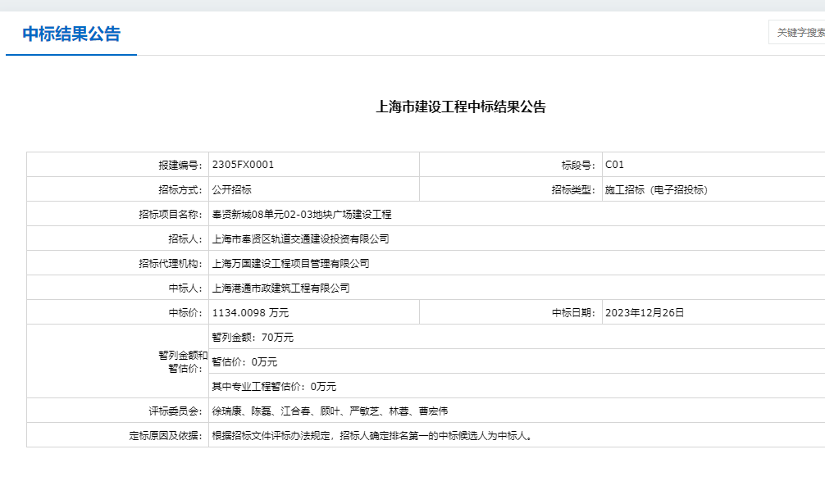Click the 暂估价：0万元 row
Image resolution: width=825 pixels, height=504 pixels.
(244, 361)
